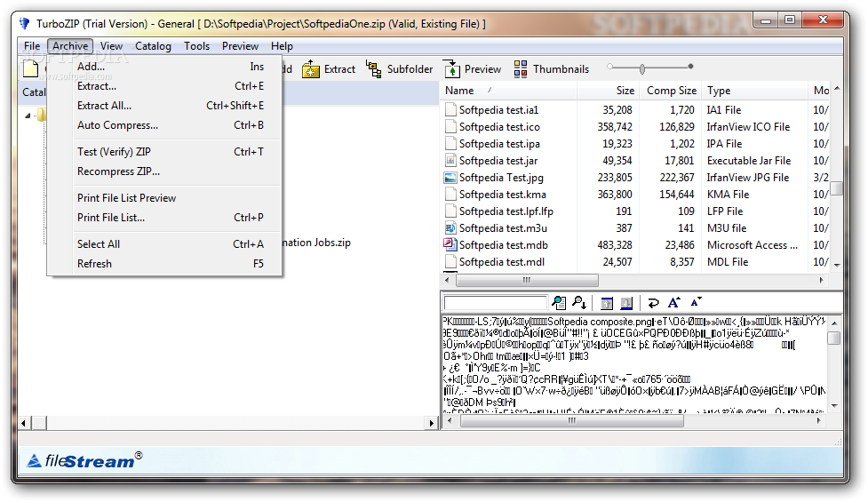
Task: Open the View menu
Action: (111, 46)
